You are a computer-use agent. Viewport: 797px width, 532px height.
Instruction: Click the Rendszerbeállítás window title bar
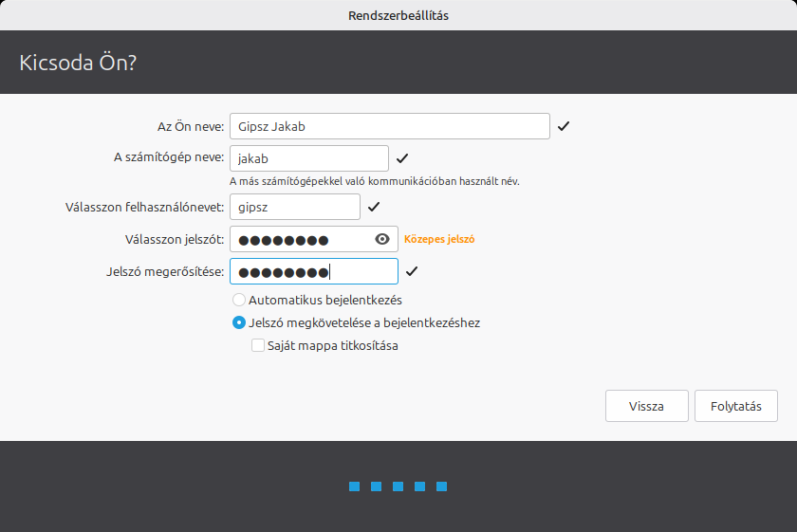(398, 15)
